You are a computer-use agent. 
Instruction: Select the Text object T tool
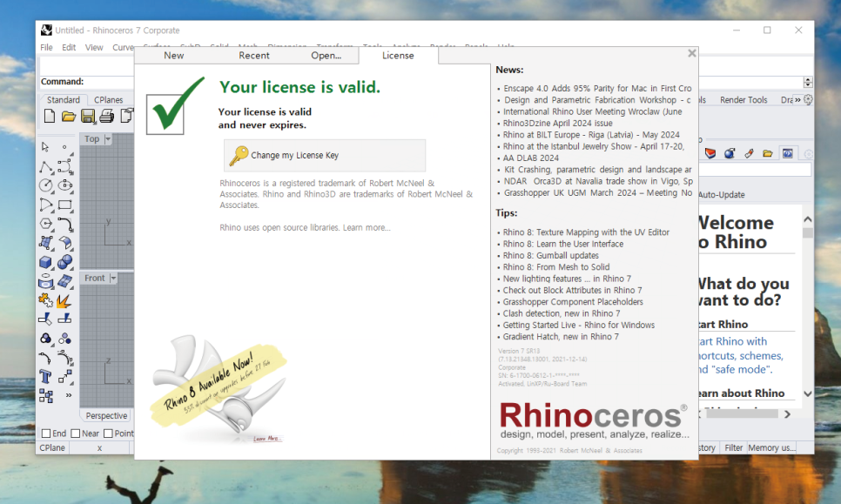coord(45,377)
